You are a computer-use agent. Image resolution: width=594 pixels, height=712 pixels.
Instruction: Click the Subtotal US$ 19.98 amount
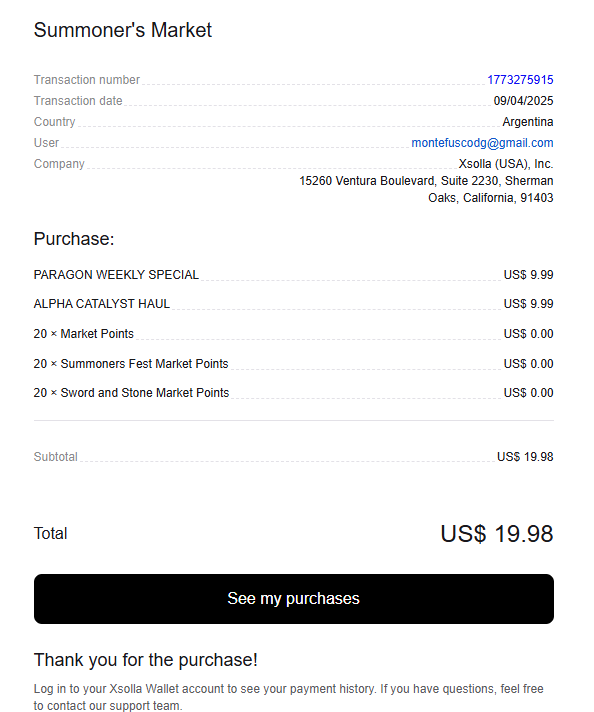pos(525,457)
